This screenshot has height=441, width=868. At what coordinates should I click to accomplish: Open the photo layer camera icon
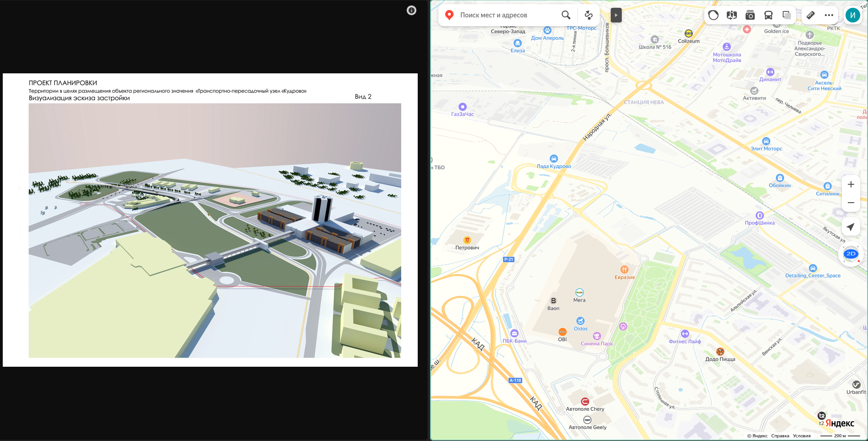[750, 15]
